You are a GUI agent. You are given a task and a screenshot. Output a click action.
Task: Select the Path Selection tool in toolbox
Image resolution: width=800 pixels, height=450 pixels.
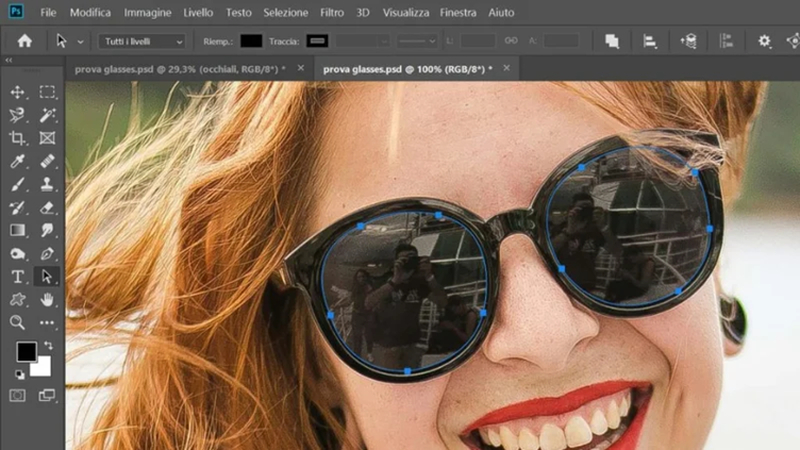[x=47, y=277]
